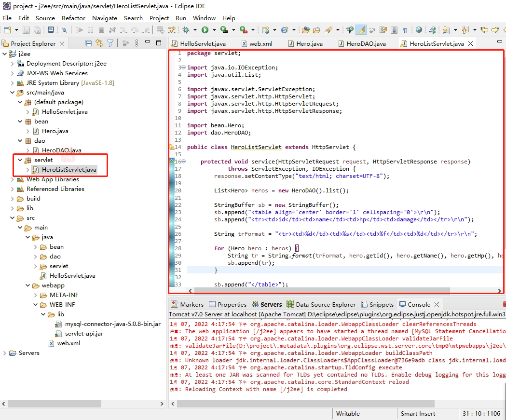This screenshot has width=506, height=420.
Task: Open the Navigate menu
Action: tap(105, 18)
